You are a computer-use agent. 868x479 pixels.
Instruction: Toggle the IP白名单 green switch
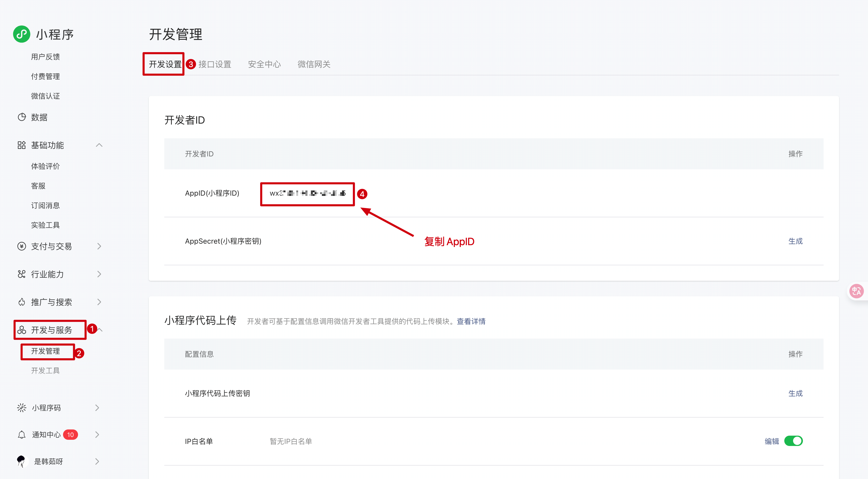point(793,441)
